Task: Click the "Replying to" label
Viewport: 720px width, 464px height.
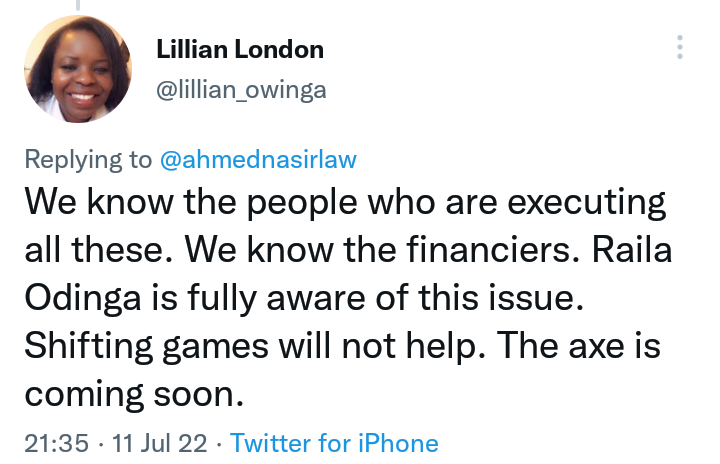Action: [x=86, y=159]
